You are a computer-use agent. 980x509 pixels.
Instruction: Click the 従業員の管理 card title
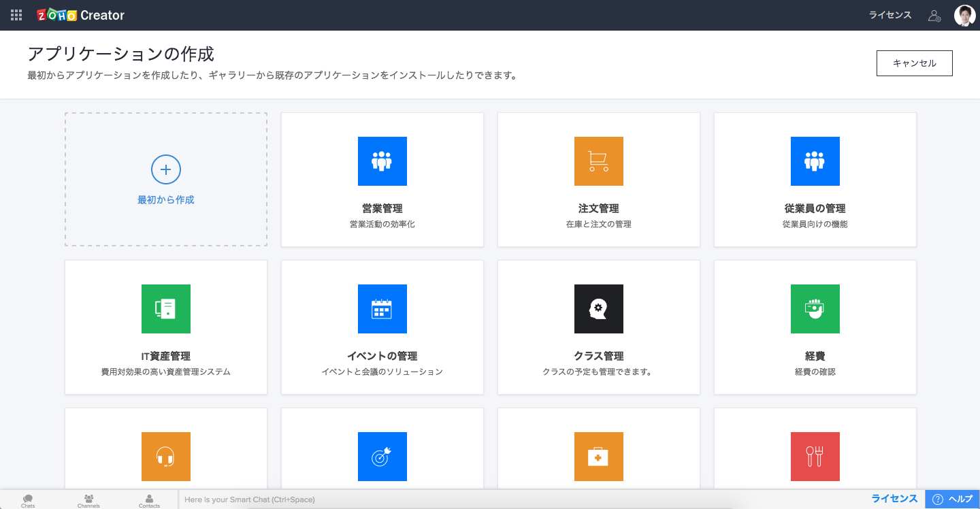pos(815,209)
